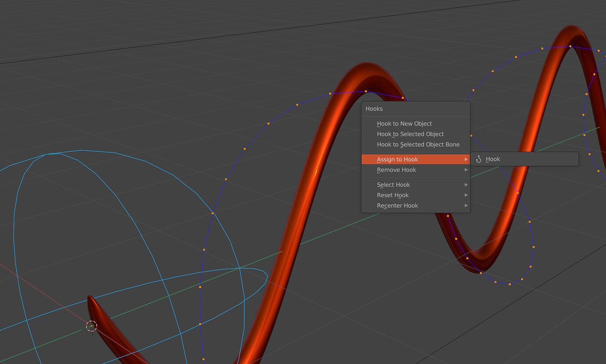This screenshot has height=364, width=606.
Task: Open the 'Assign to Hook' submenu arrow
Action: [x=466, y=159]
